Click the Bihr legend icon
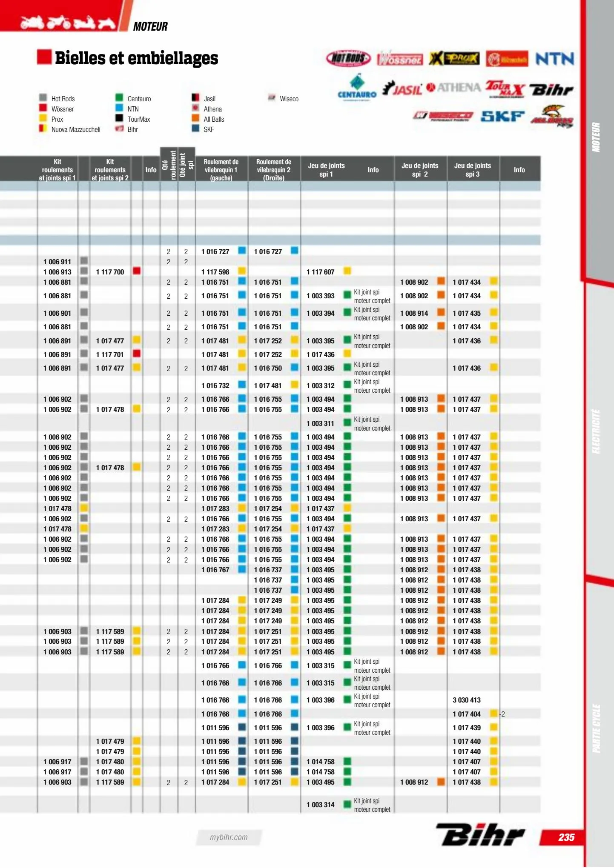This screenshot has width=614, height=868. tap(119, 128)
